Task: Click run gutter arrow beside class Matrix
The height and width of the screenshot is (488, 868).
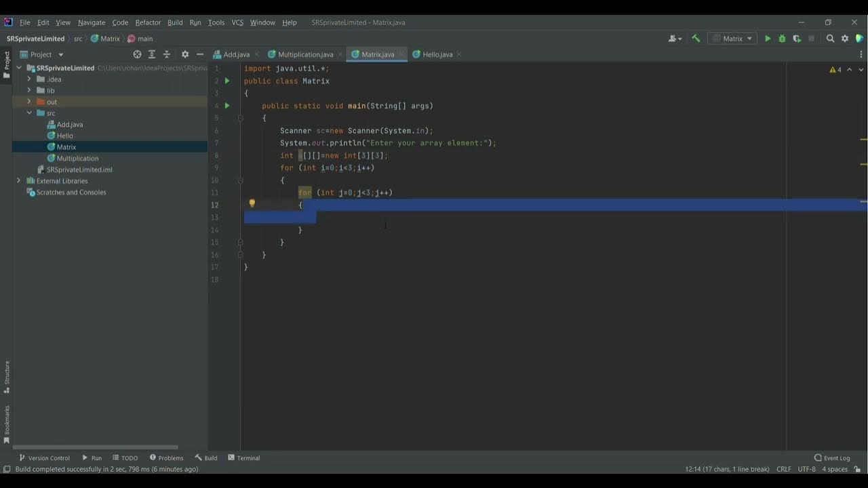Action: pos(227,81)
